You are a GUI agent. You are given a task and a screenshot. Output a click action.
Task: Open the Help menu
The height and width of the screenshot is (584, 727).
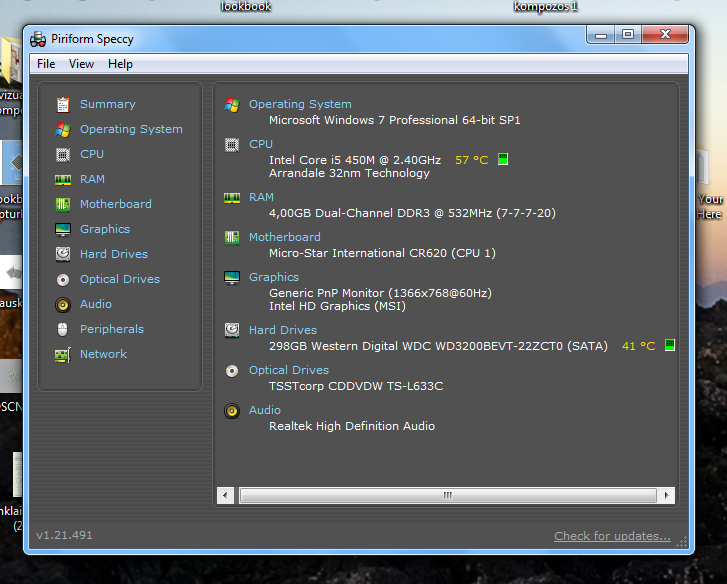coord(120,64)
